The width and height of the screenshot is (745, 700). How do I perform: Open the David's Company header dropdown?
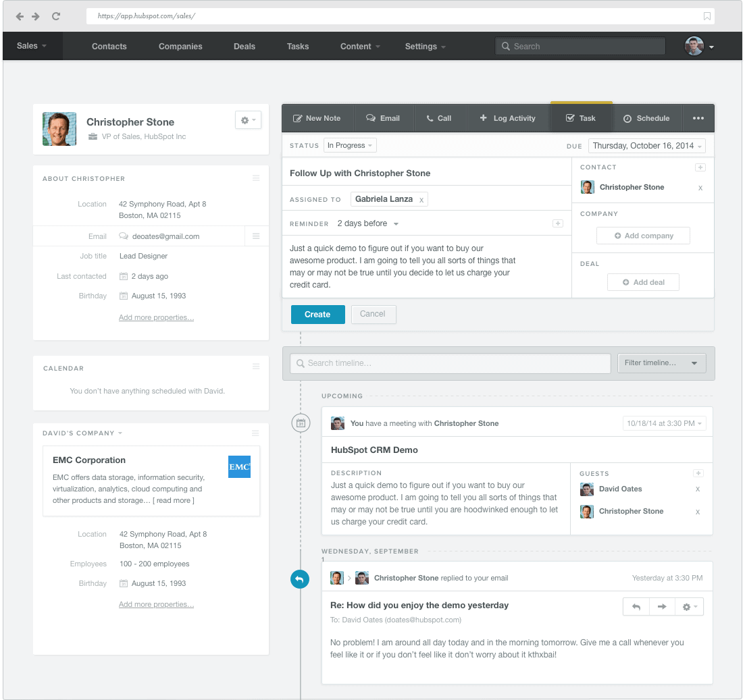(x=82, y=433)
